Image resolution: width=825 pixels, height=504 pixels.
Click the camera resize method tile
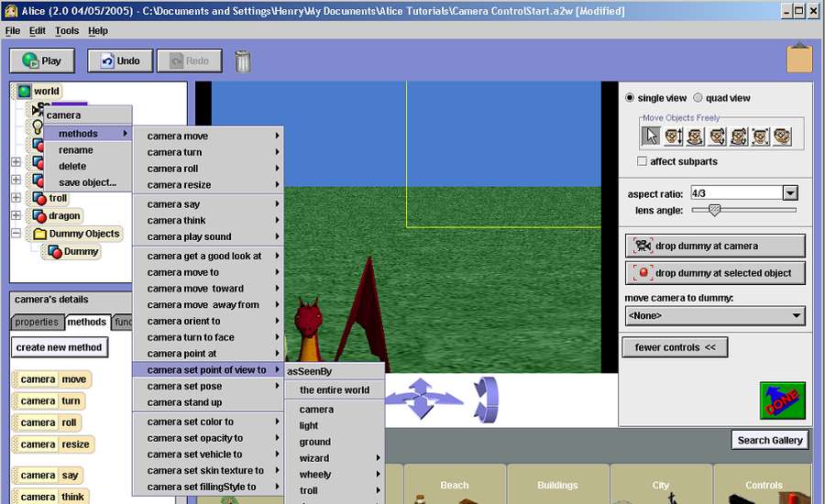(53, 444)
